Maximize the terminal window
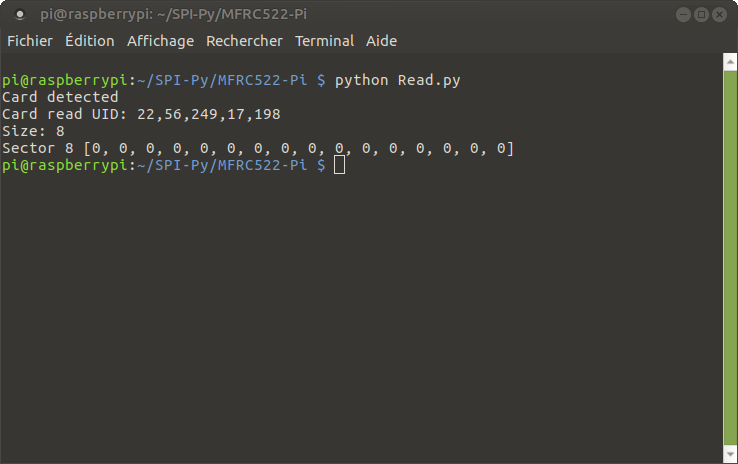This screenshot has height=464, width=738. pos(701,15)
